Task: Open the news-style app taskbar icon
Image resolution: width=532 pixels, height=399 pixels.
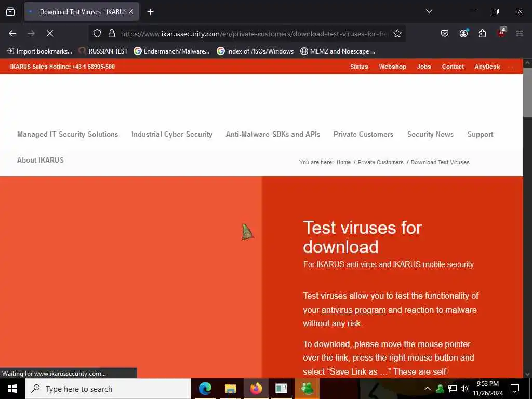Action: [281, 389]
